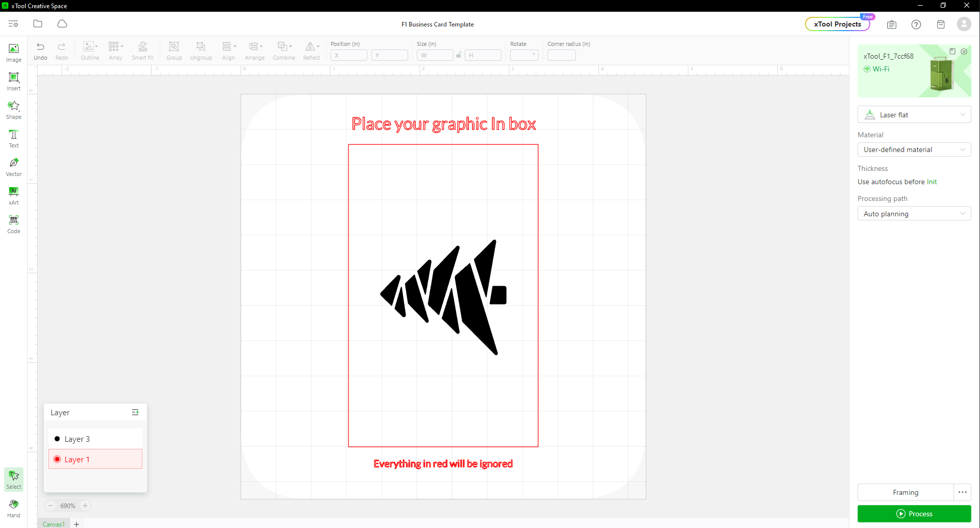Viewport: 980px width, 528px height.
Task: Click the help question mark icon
Action: point(916,24)
